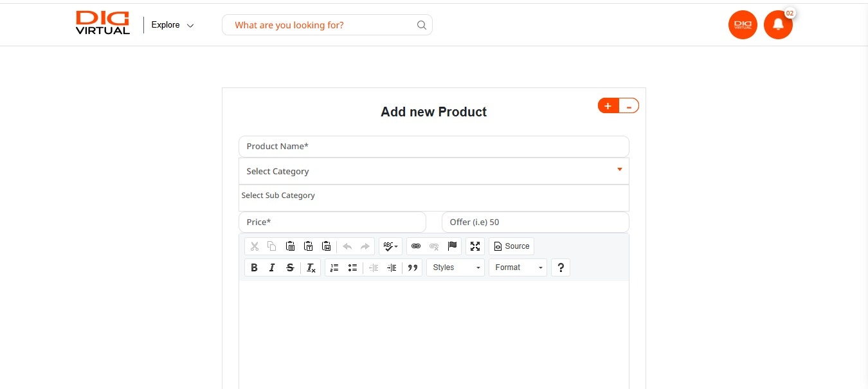Apply strikethrough formatting
The height and width of the screenshot is (389, 868).
pos(290,267)
